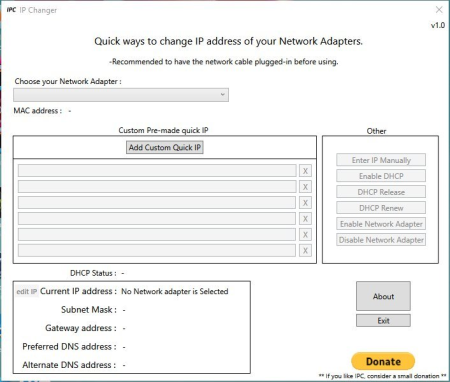Image resolution: width=450 pixels, height=382 pixels.
Task: Click the 'Gateway address :' label
Action: click(81, 328)
